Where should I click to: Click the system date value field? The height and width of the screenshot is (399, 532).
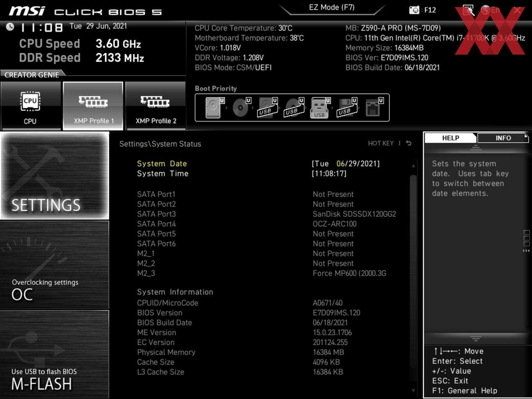[346, 164]
